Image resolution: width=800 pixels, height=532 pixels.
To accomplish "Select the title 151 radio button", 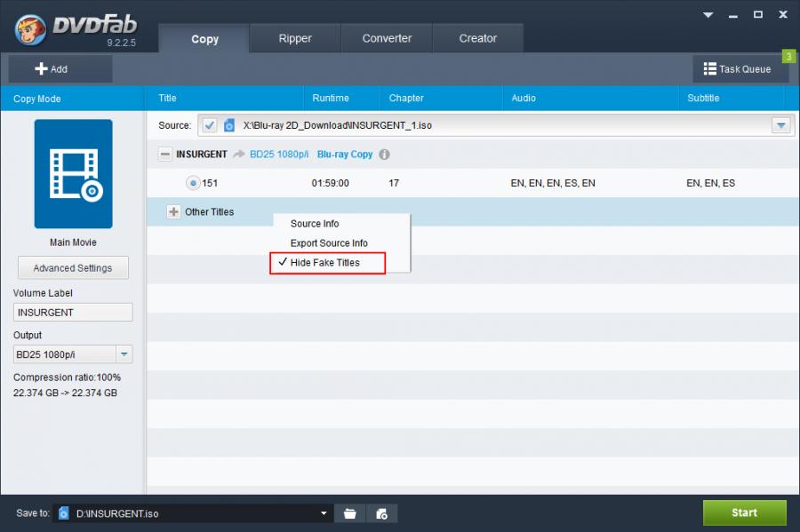I will click(192, 183).
